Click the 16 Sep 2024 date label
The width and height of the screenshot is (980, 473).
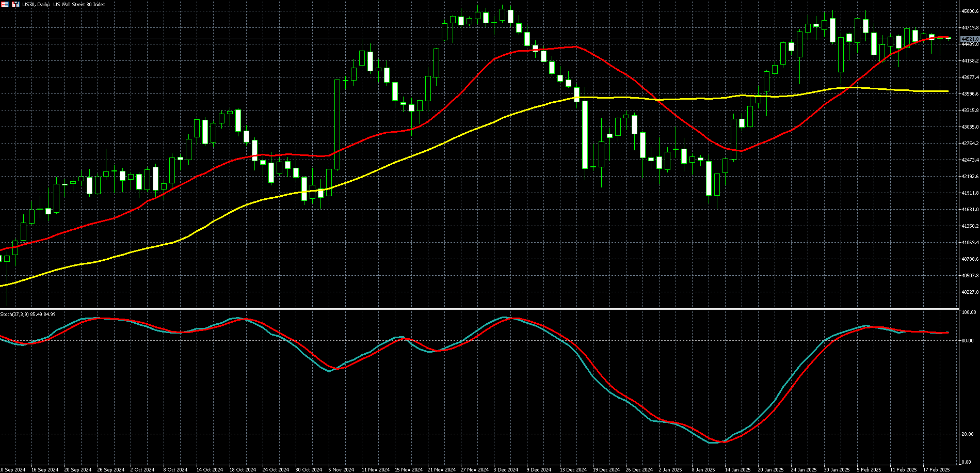pos(44,469)
